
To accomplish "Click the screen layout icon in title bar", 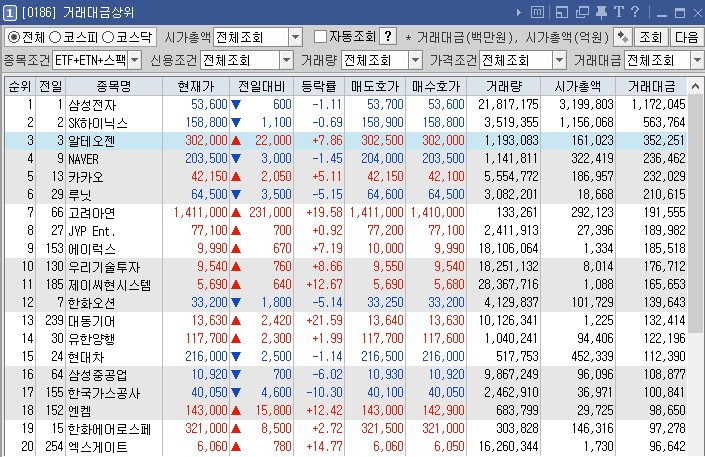I will click(562, 12).
